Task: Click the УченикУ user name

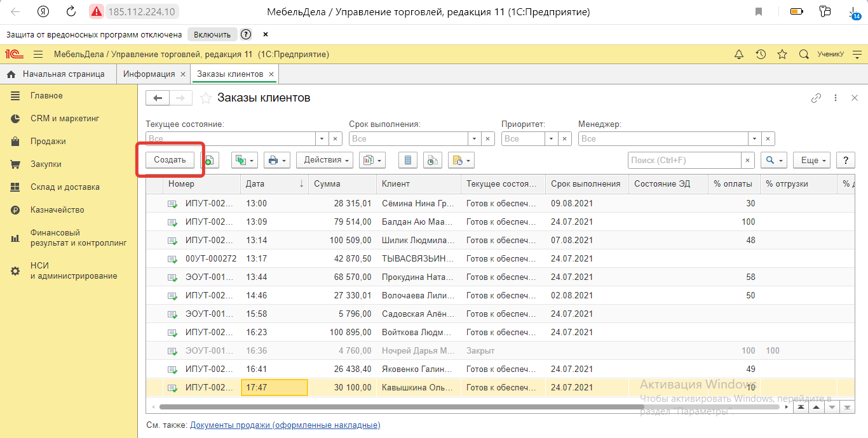Action: point(831,55)
